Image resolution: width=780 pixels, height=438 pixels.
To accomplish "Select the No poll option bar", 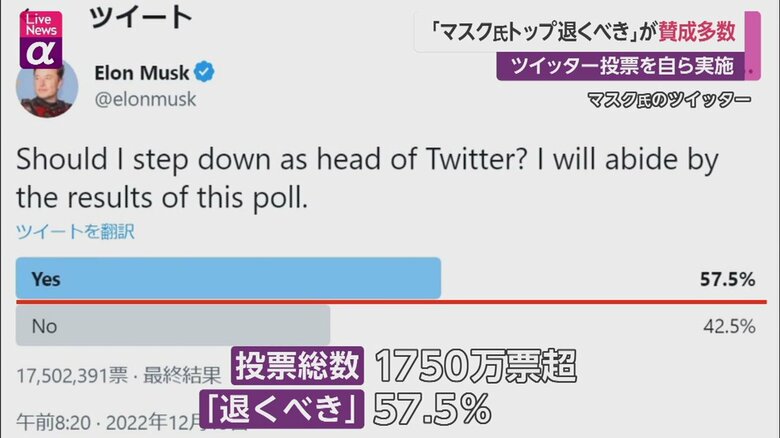I will click(173, 325).
